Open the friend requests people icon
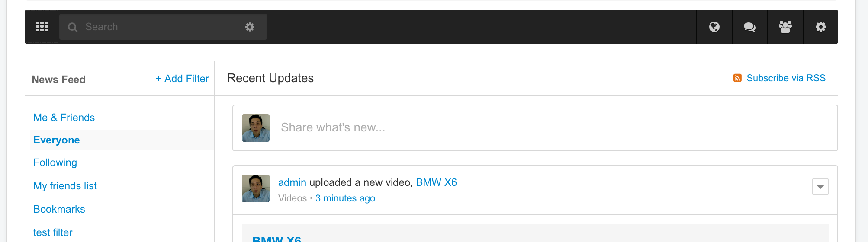 click(x=785, y=27)
